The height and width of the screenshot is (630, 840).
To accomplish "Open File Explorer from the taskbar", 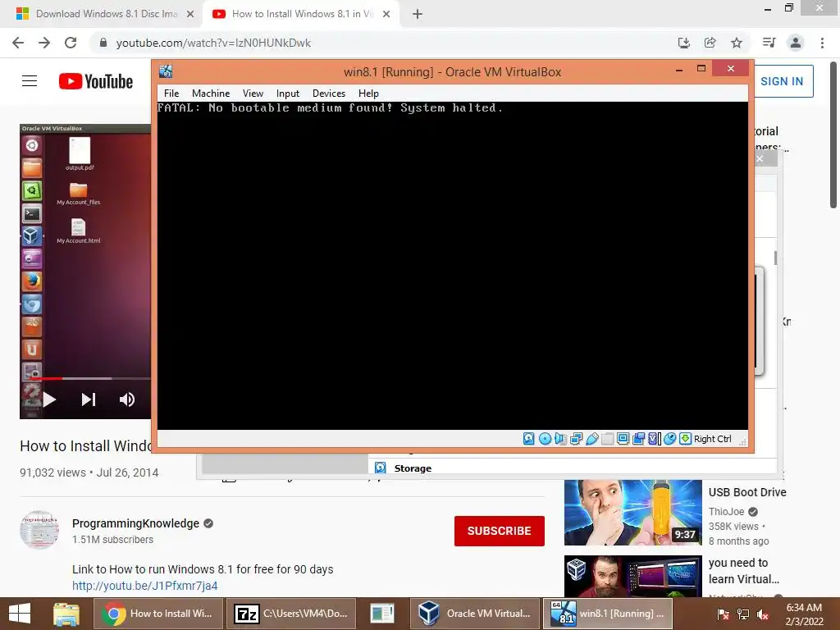I will click(x=66, y=614).
